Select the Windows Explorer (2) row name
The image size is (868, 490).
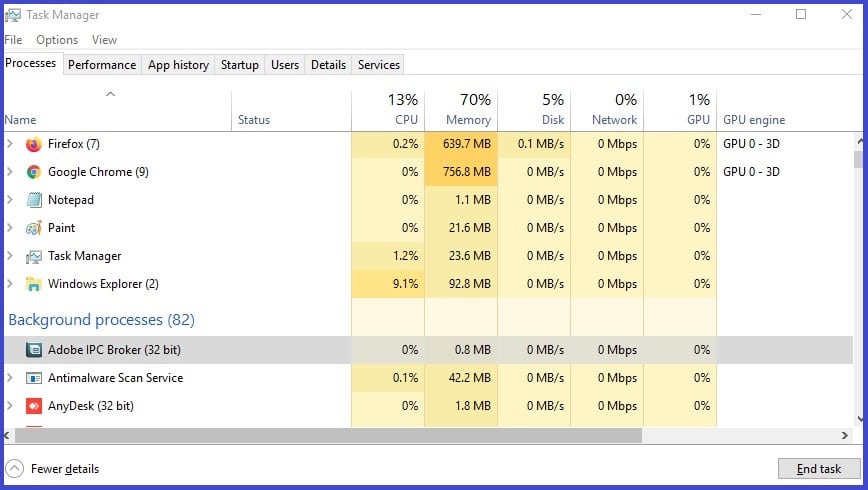pyautogui.click(x=103, y=284)
